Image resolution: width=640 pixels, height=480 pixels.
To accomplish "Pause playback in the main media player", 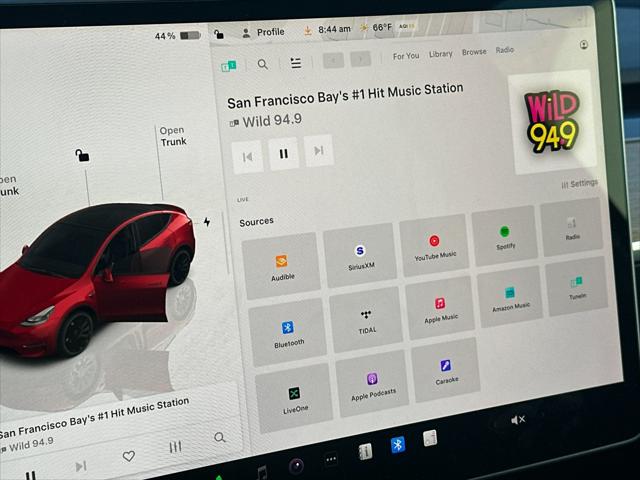I will [x=284, y=153].
